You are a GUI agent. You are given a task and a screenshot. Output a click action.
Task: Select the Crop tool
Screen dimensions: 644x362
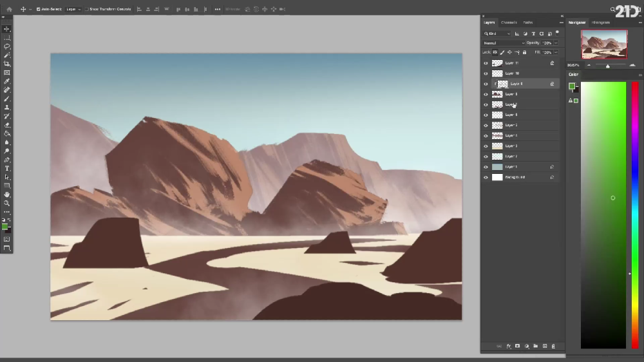[7, 64]
